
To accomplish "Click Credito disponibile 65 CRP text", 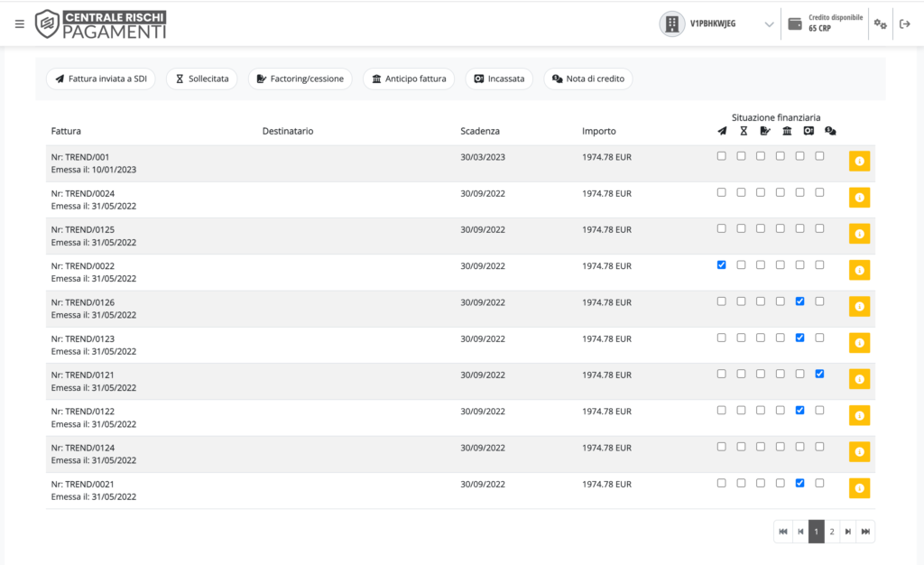I will pyautogui.click(x=836, y=23).
